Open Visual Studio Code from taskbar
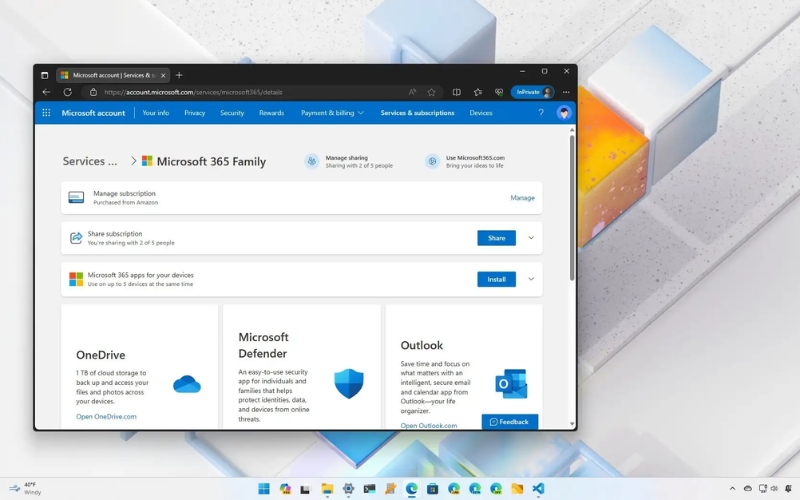The height and width of the screenshot is (500, 800). (x=538, y=488)
